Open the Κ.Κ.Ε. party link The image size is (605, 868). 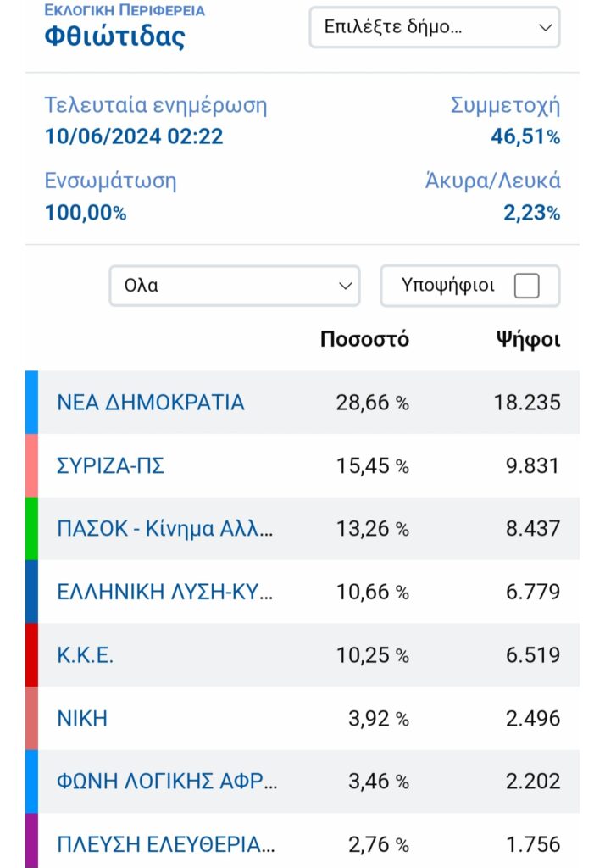pyautogui.click(x=86, y=655)
